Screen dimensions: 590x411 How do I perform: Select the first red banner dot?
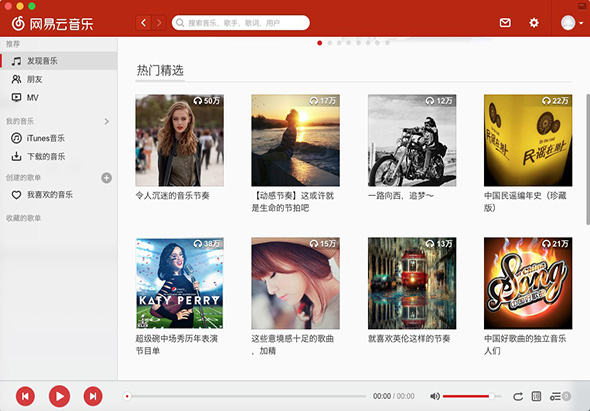coord(319,43)
